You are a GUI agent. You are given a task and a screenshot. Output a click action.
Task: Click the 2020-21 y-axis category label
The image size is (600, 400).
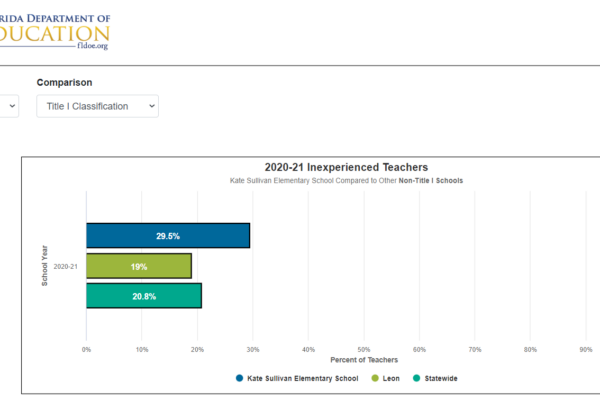65,266
